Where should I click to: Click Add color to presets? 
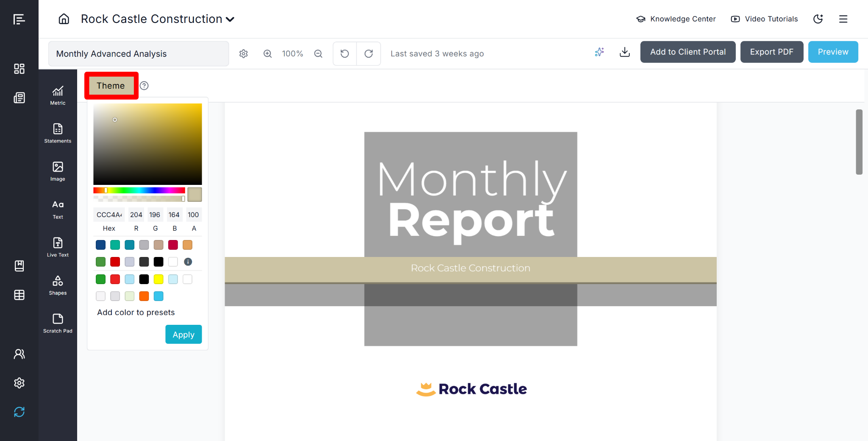[136, 313]
